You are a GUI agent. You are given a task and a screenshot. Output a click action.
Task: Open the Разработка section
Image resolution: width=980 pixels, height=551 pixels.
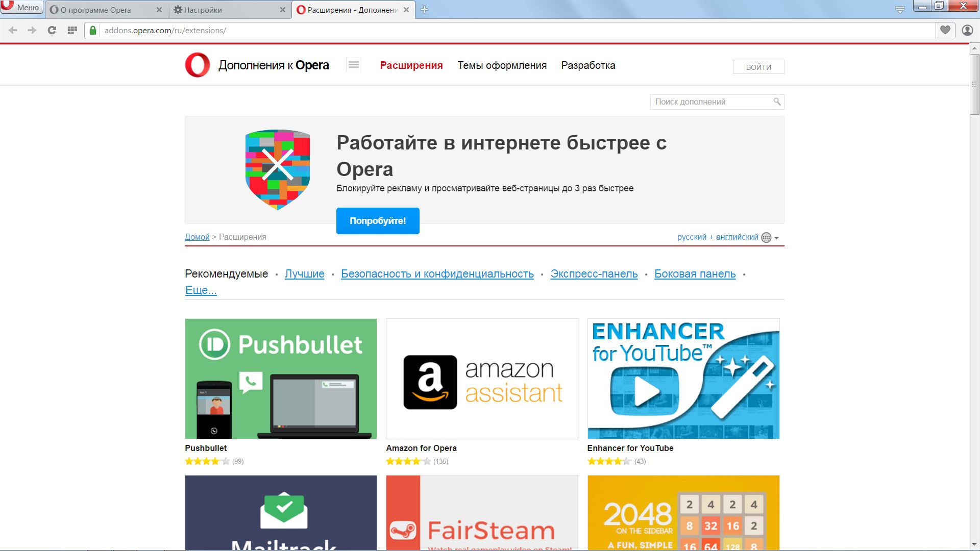[x=588, y=65]
